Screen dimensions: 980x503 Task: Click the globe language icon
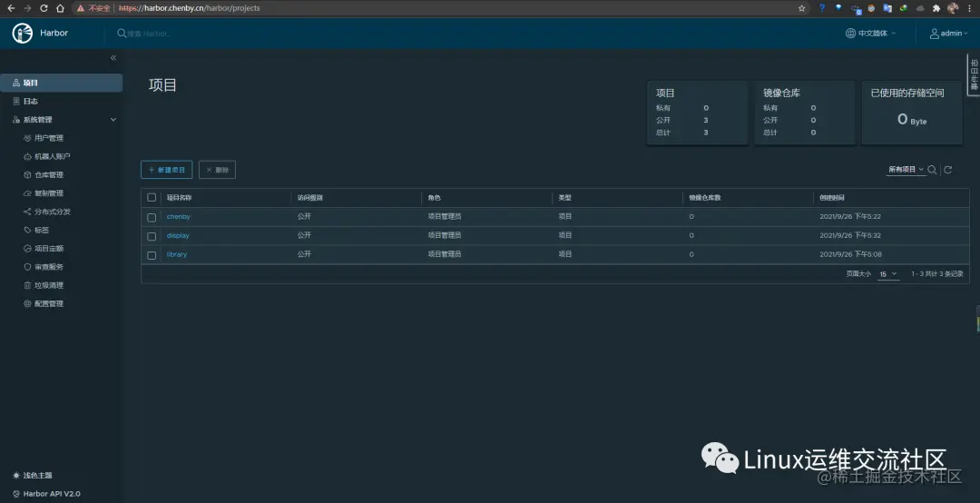tap(850, 34)
